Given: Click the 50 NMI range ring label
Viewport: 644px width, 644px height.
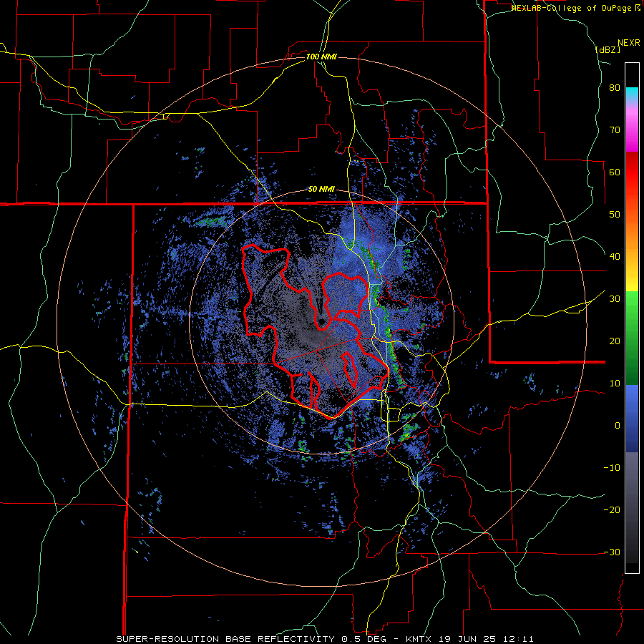Looking at the screenshot, I should (x=321, y=190).
